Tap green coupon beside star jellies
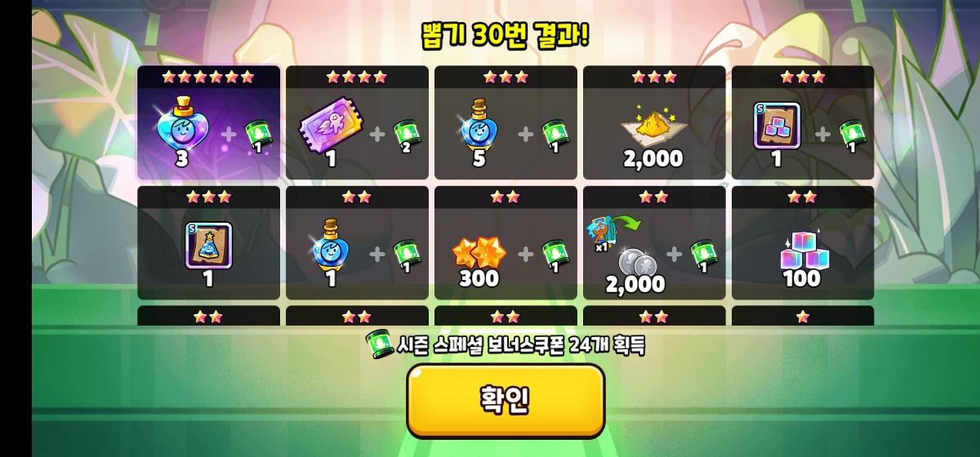Viewport: 980px width, 457px height. pos(556,255)
